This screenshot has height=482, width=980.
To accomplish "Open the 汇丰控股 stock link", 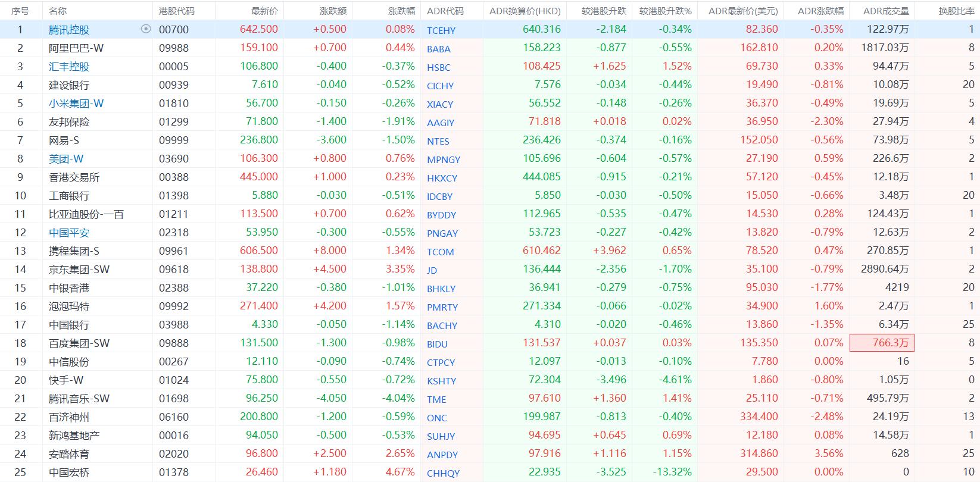I will pos(68,67).
